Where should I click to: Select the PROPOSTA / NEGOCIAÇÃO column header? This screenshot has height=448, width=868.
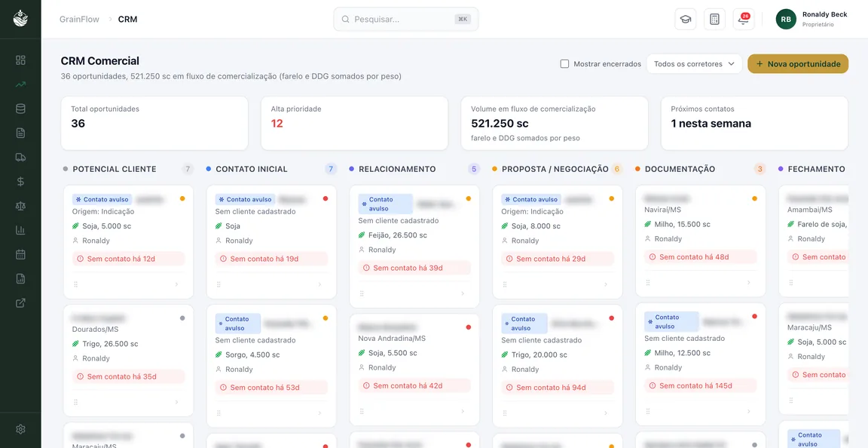coord(555,169)
